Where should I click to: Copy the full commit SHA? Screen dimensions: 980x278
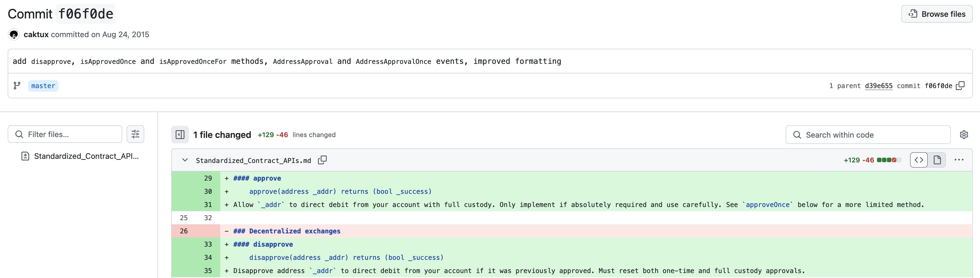click(960, 86)
